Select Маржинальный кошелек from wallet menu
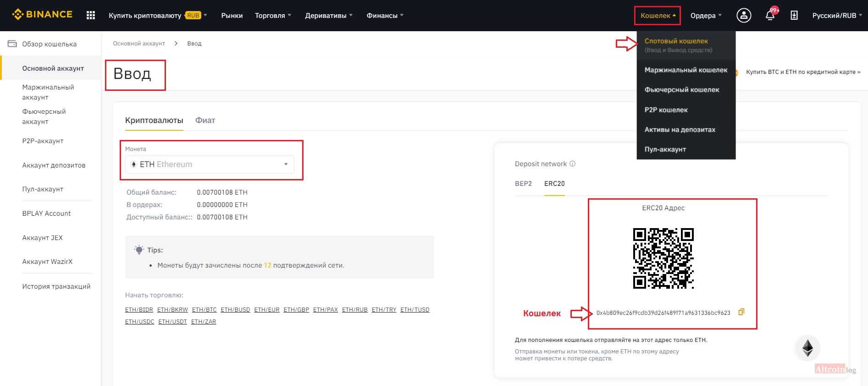 [x=686, y=70]
